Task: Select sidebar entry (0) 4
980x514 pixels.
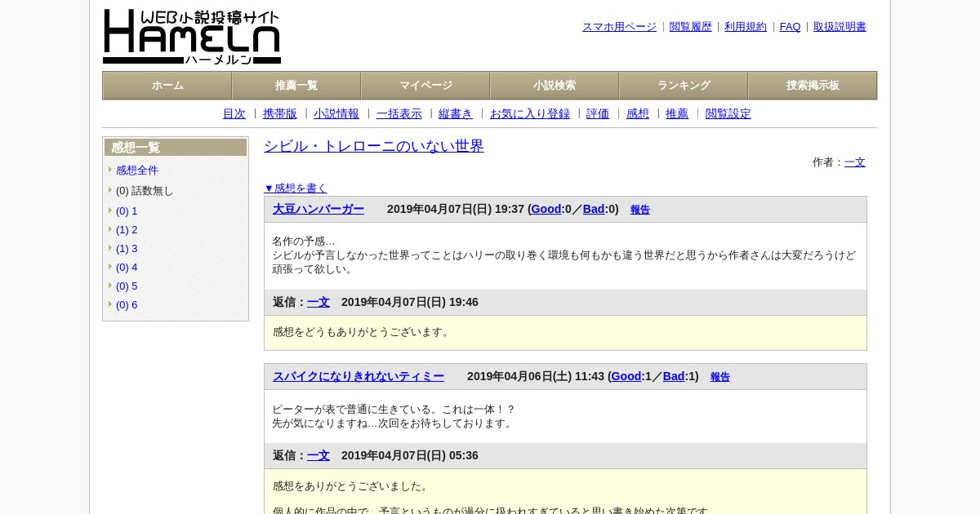Action: pyautogui.click(x=127, y=268)
